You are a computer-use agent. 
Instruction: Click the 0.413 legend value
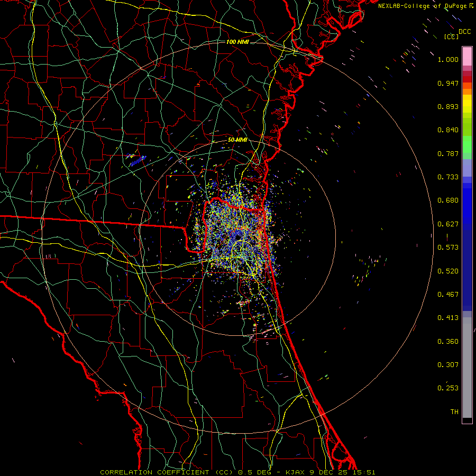448,318
